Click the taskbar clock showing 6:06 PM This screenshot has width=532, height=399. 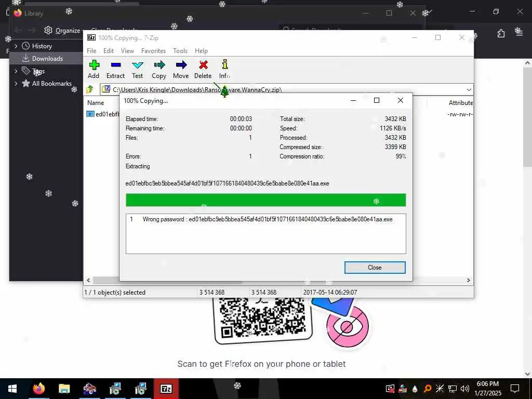pos(487,389)
